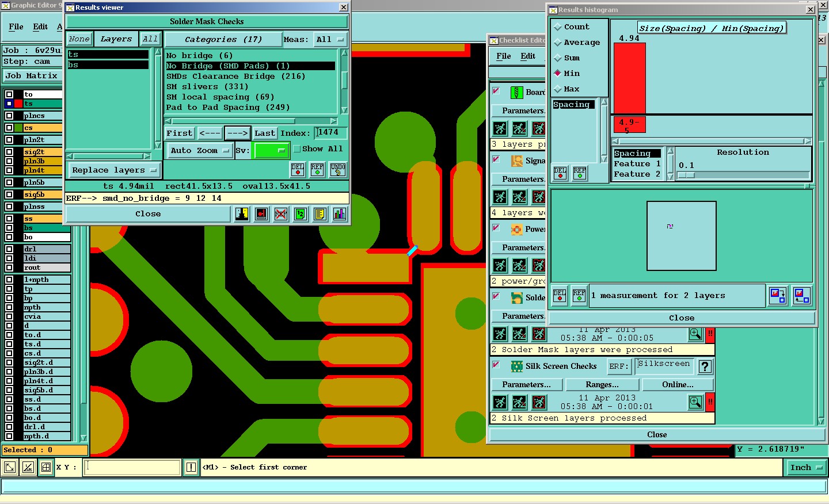Click the DEL icon below Spacing list in histogram

pyautogui.click(x=560, y=173)
